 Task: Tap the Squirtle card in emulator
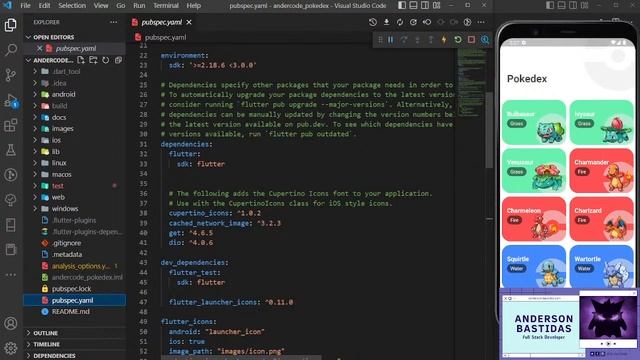tap(533, 267)
